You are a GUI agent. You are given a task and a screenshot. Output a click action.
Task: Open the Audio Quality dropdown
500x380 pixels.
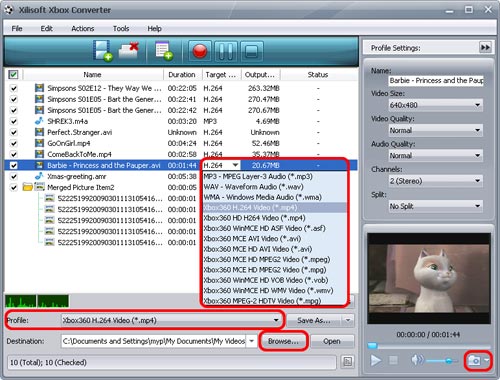[x=436, y=156]
